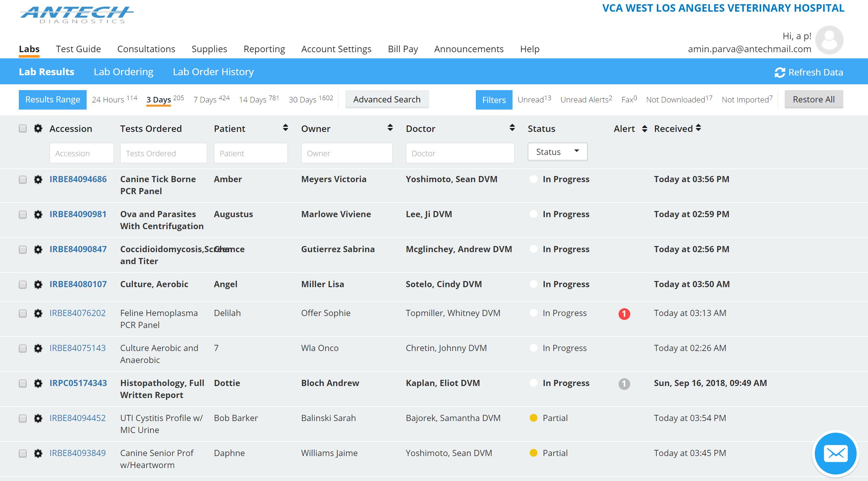Go to the Supplies menu
This screenshot has height=481, width=868.
[x=209, y=49]
